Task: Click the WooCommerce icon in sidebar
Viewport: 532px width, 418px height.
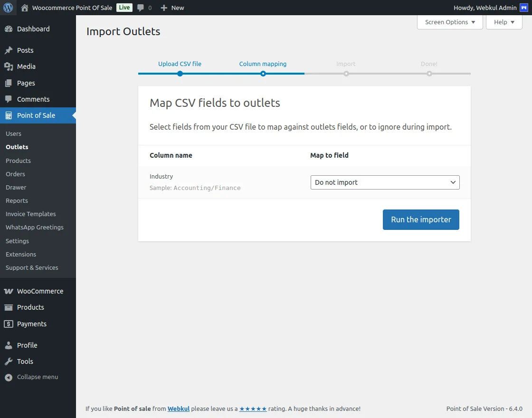Action: 9,291
